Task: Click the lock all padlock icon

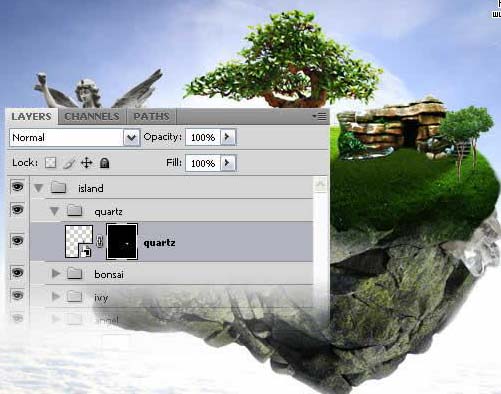Action: coord(105,163)
